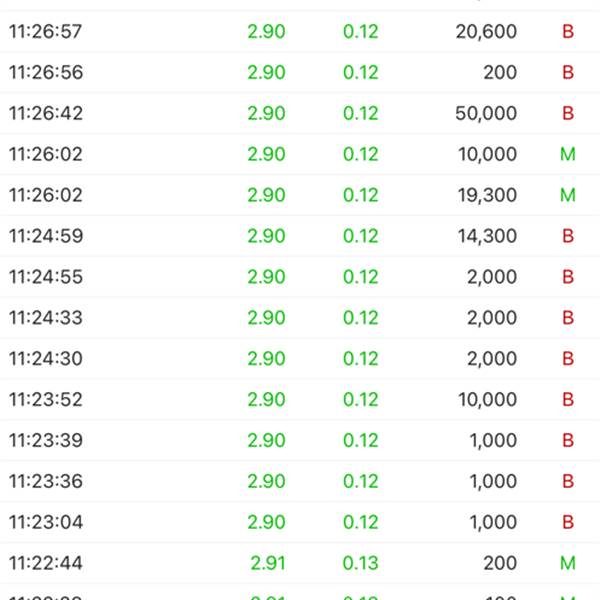The height and width of the screenshot is (600, 600).
Task: Tap the M marker beside volume 19,300
Action: point(568,195)
